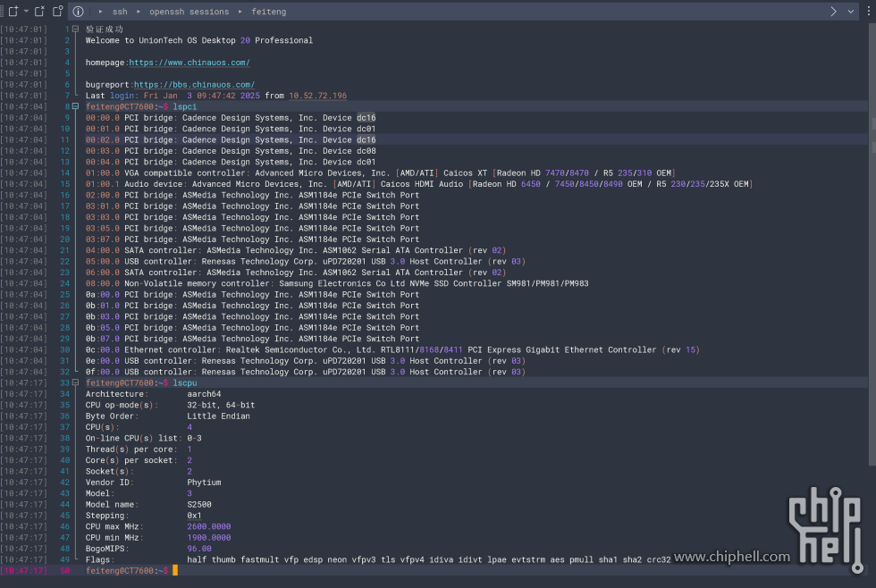Collapse the fold marker at line 1
The image size is (876, 588).
coord(75,29)
